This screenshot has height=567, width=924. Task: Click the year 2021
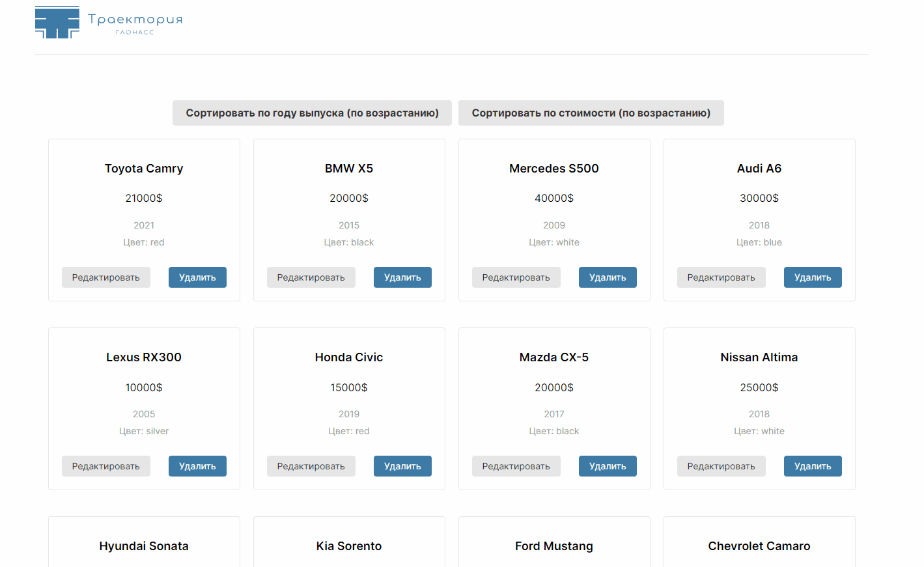[144, 225]
